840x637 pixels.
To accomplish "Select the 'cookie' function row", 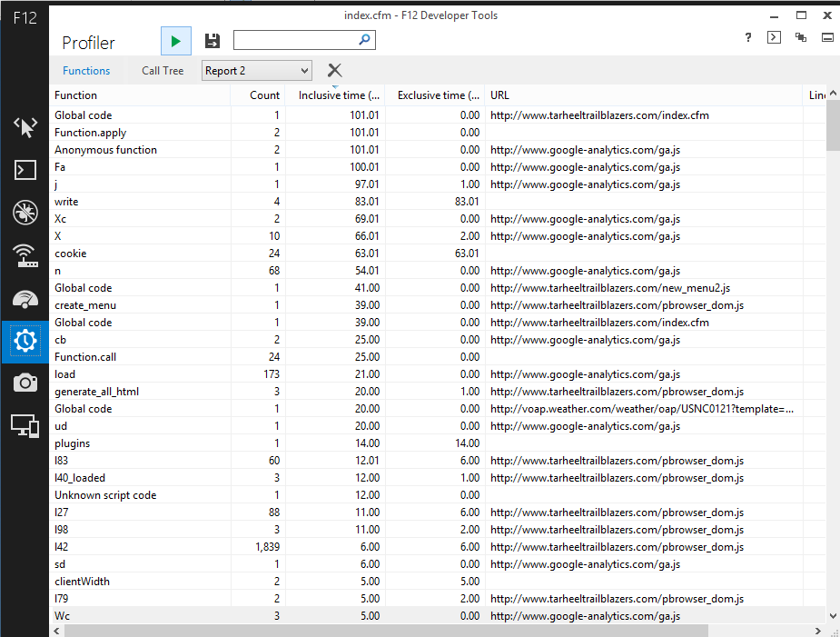I will tap(439, 254).
